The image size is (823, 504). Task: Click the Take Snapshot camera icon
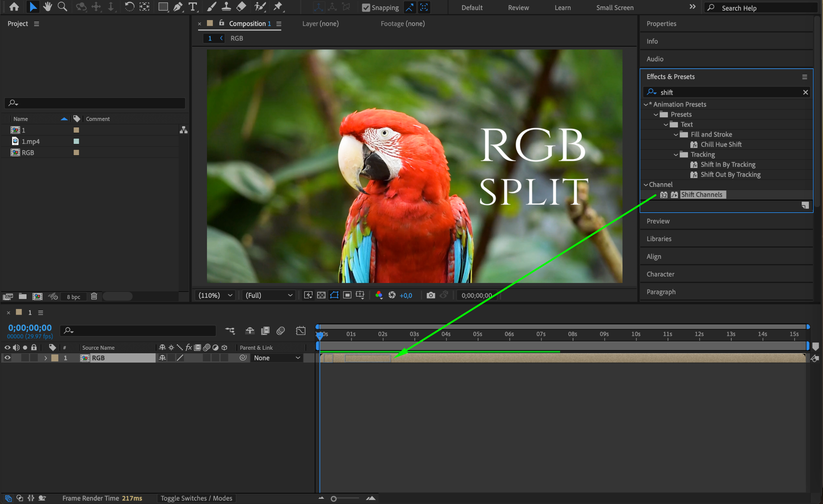click(430, 295)
